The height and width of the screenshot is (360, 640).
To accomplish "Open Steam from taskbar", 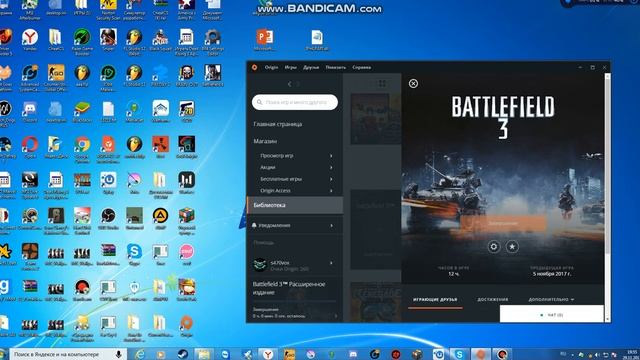I will (183, 354).
